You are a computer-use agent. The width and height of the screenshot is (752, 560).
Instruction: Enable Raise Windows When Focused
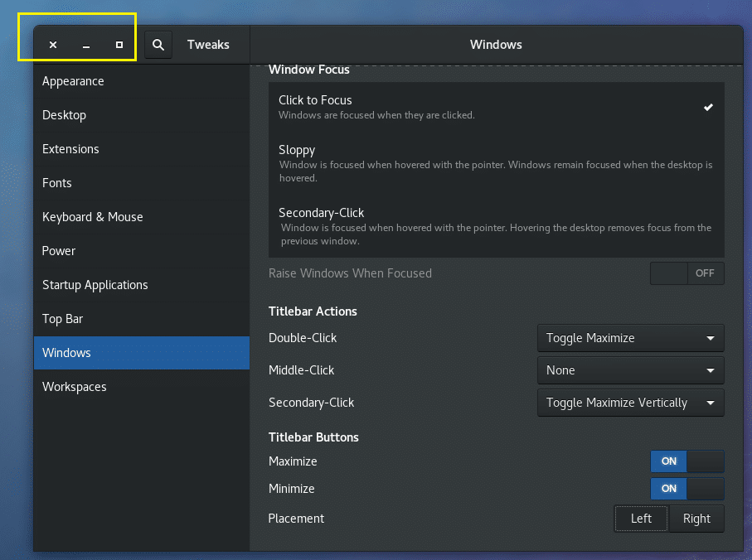687,273
